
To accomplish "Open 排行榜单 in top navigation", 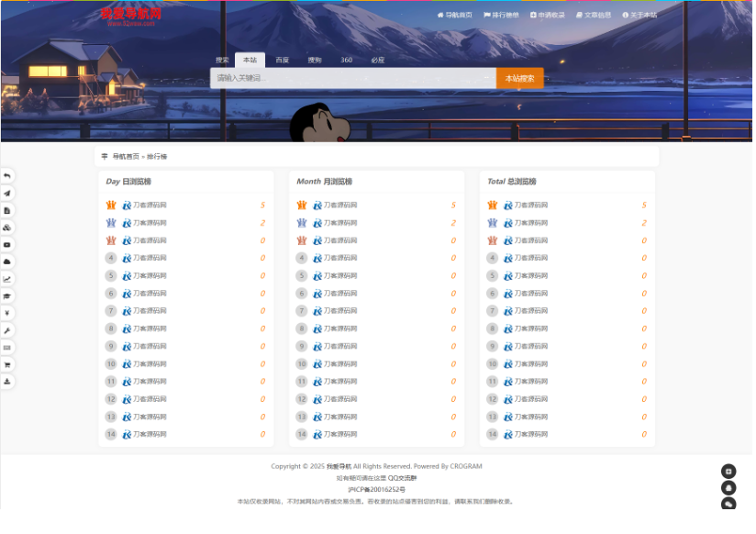I will [x=501, y=16].
